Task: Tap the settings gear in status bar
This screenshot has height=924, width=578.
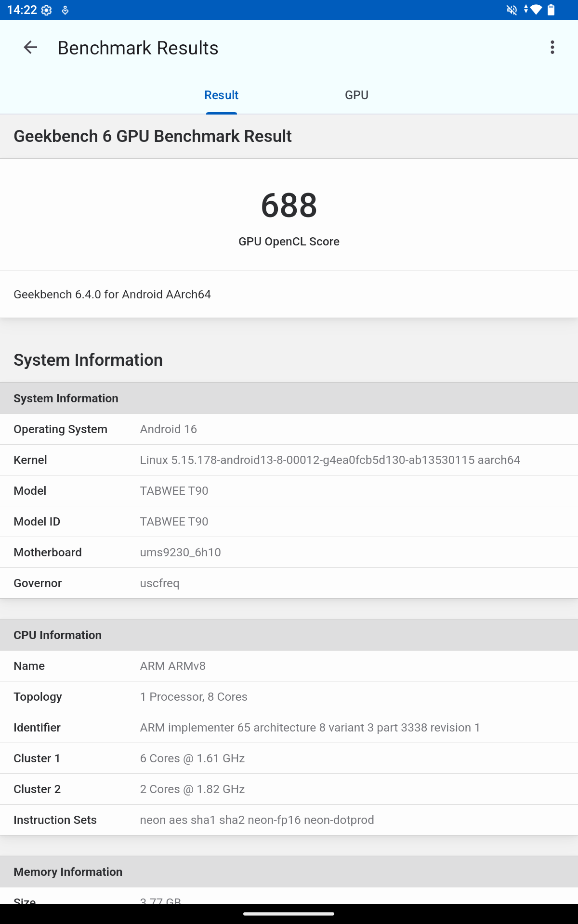Action: (x=47, y=10)
